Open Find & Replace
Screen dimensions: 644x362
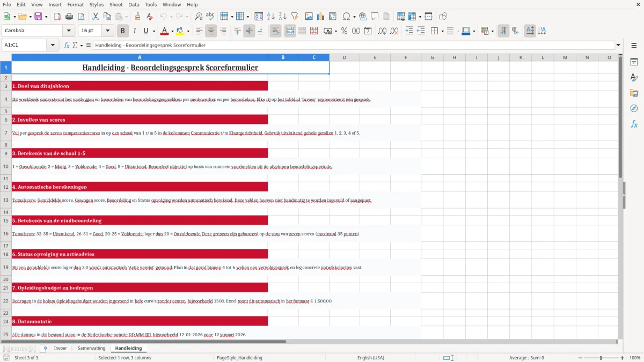(199, 17)
